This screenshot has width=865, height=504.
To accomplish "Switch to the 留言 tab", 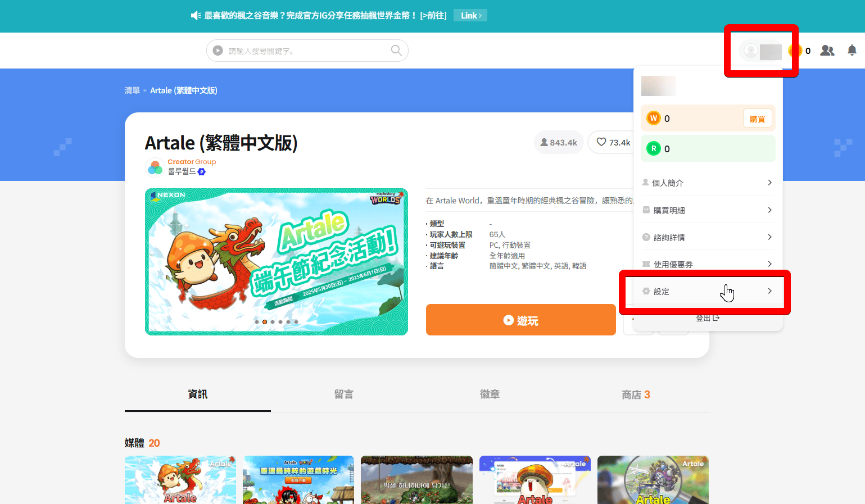I will point(344,394).
